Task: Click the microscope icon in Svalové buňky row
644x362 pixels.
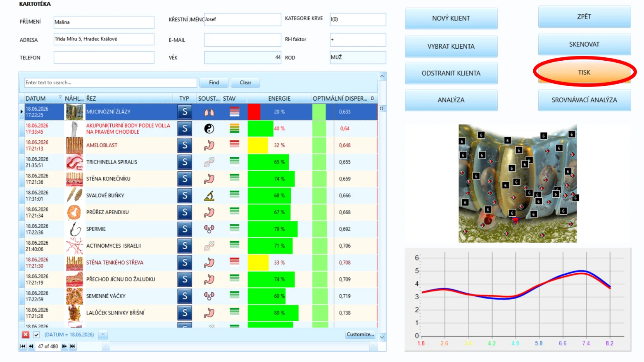Action: pos(209,196)
